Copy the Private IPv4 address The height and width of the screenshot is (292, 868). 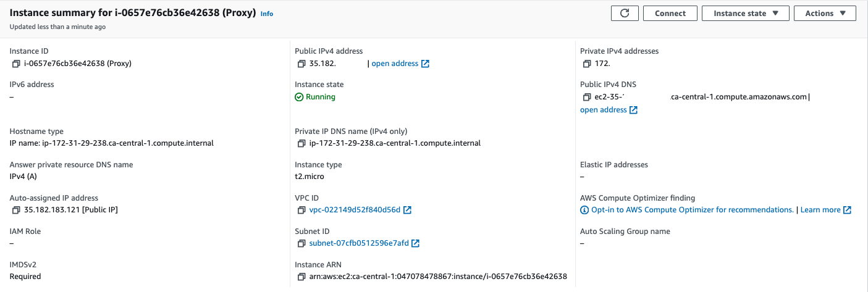point(587,64)
